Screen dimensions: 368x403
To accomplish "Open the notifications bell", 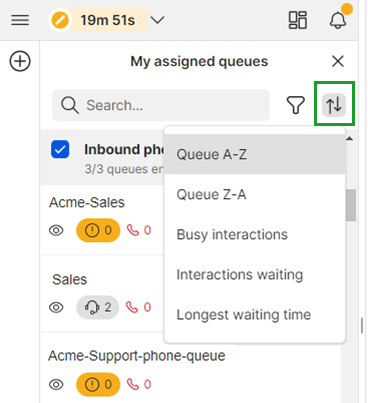I will click(x=338, y=20).
